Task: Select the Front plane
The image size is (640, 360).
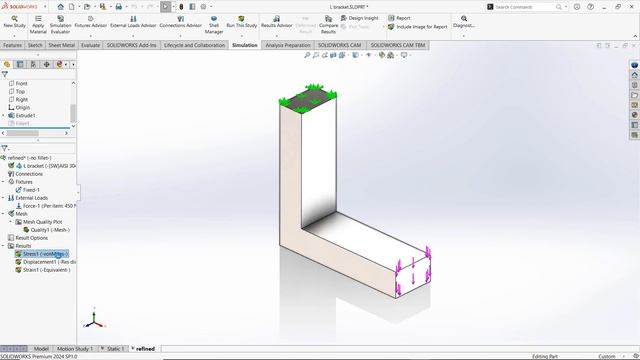Action: click(x=18, y=83)
